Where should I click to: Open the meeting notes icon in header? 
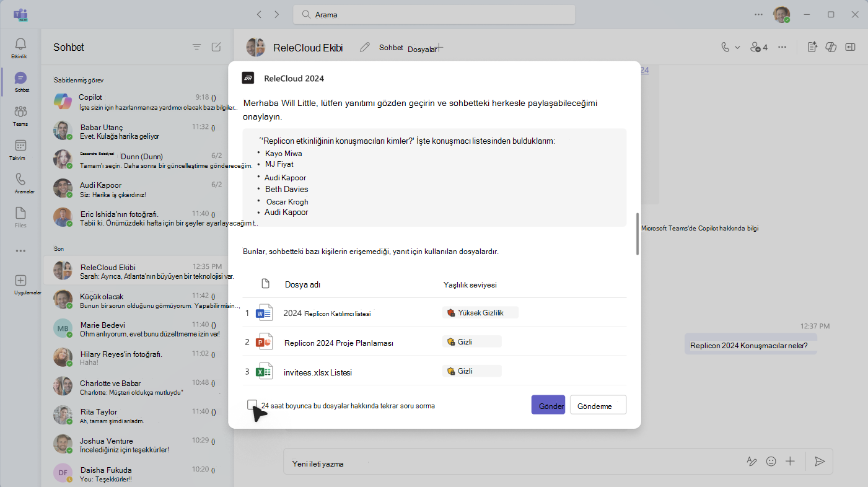pyautogui.click(x=813, y=47)
